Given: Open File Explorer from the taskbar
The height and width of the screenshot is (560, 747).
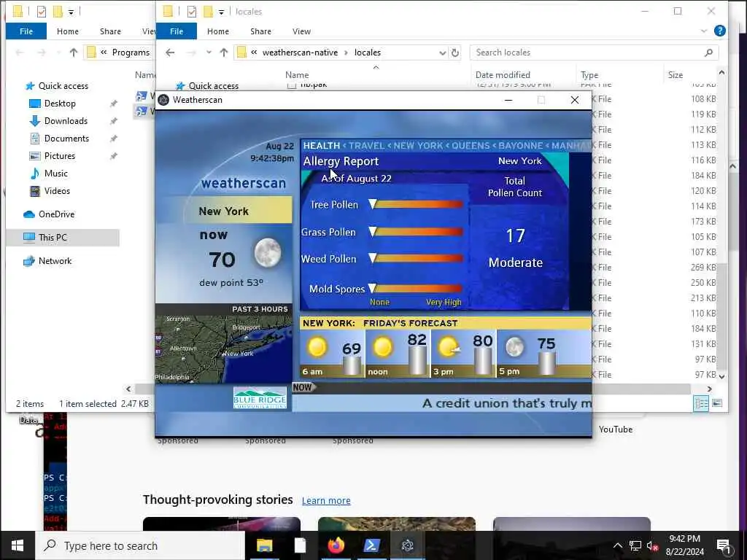Looking at the screenshot, I should click(264, 545).
